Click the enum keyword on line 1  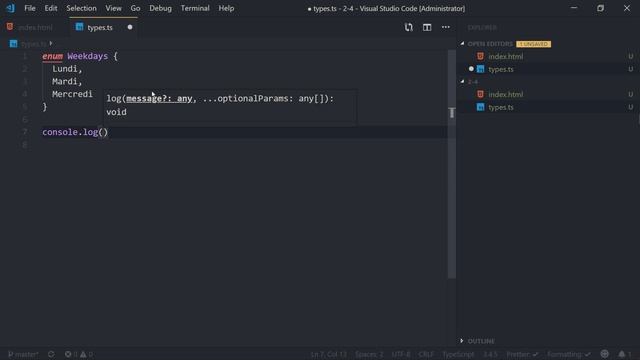53,56
